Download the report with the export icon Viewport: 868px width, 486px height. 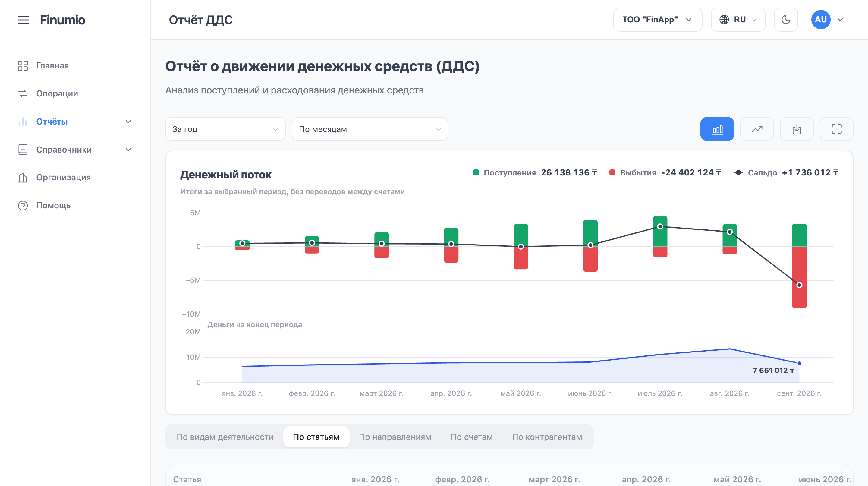[797, 129]
